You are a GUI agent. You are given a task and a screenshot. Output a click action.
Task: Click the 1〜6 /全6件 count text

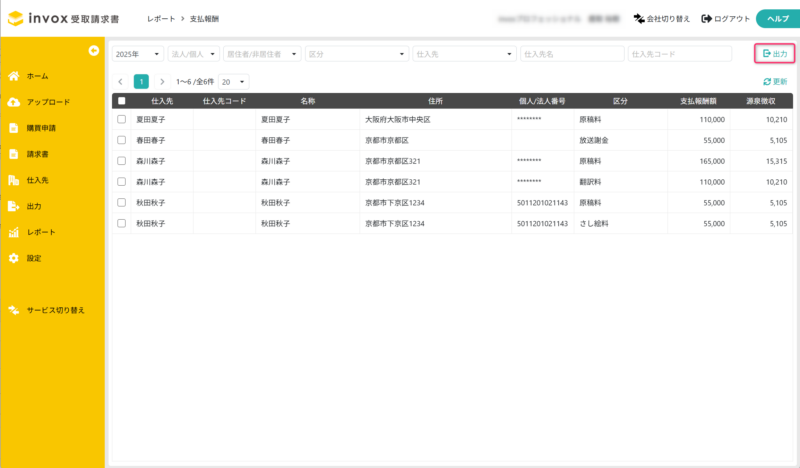(195, 82)
